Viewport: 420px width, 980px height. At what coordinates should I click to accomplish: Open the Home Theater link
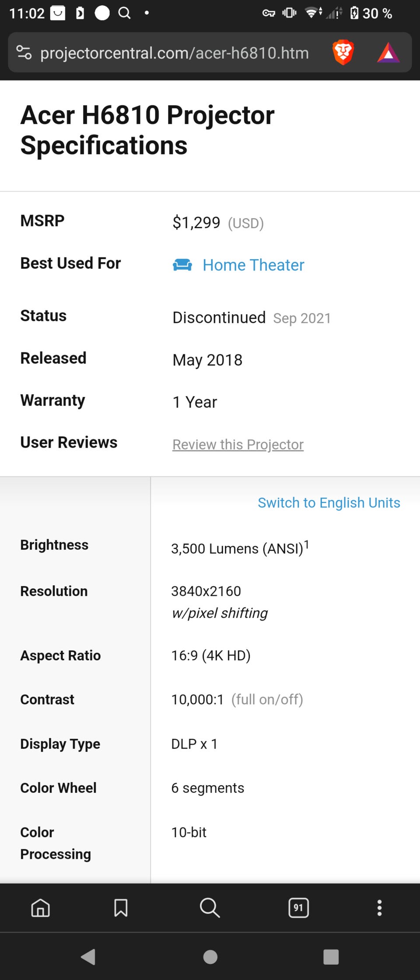pos(253,265)
